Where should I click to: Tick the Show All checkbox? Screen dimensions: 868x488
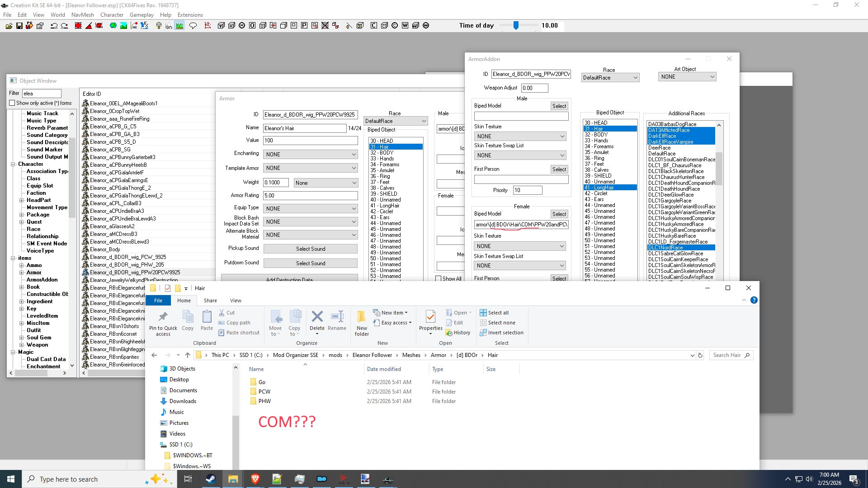click(x=438, y=279)
